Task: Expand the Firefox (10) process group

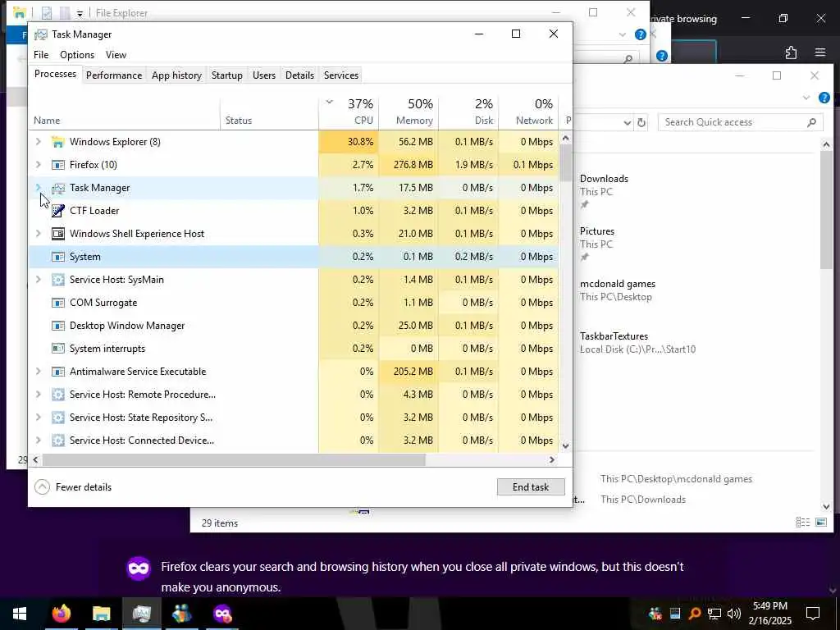Action: tap(38, 165)
